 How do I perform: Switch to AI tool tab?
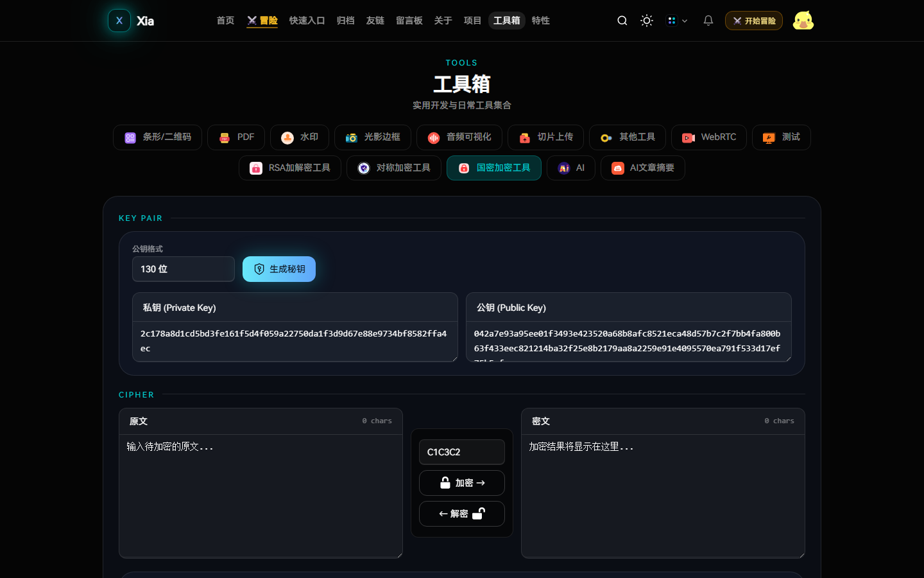[x=571, y=168]
